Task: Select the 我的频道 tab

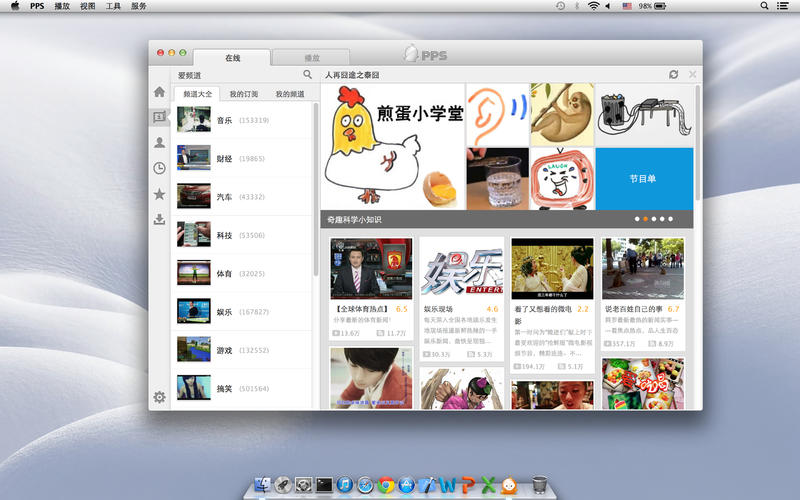Action: pyautogui.click(x=290, y=94)
